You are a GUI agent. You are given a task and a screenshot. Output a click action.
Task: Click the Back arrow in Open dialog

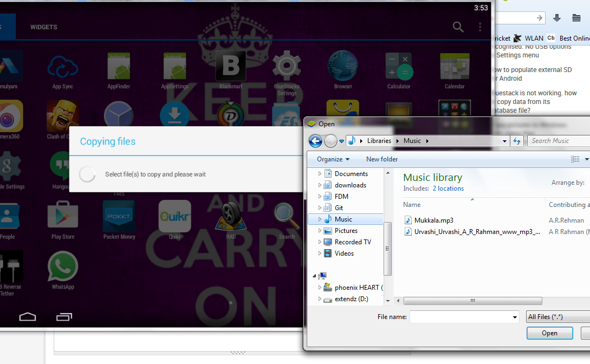[315, 141]
